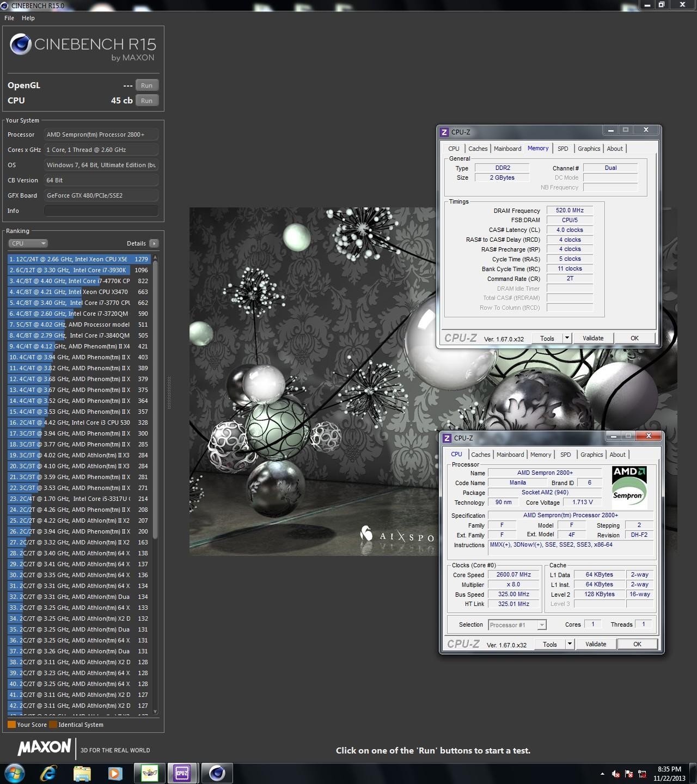Open Tools dropdown arrow in lower CPU-Z
This screenshot has height=784, width=697.
coord(570,644)
